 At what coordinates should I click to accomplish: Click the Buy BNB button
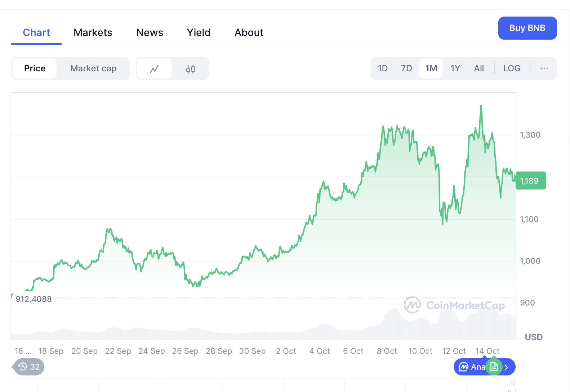click(x=527, y=28)
